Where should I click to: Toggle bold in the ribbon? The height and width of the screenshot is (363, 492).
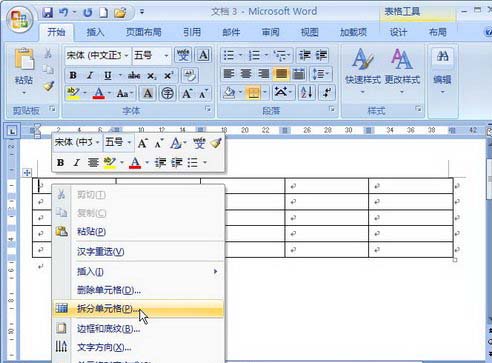[73, 76]
